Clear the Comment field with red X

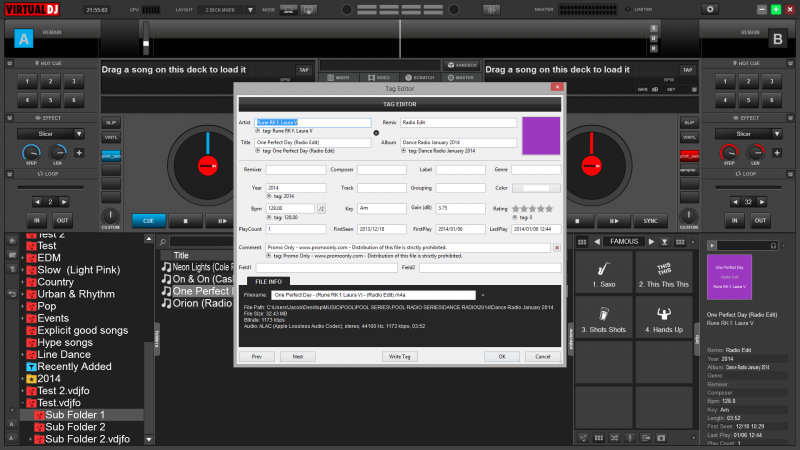point(557,247)
